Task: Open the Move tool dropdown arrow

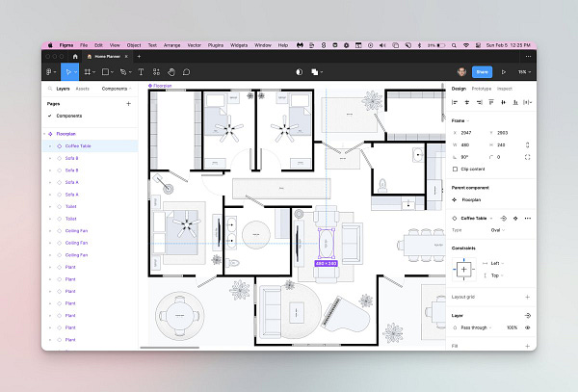Action: pyautogui.click(x=75, y=72)
